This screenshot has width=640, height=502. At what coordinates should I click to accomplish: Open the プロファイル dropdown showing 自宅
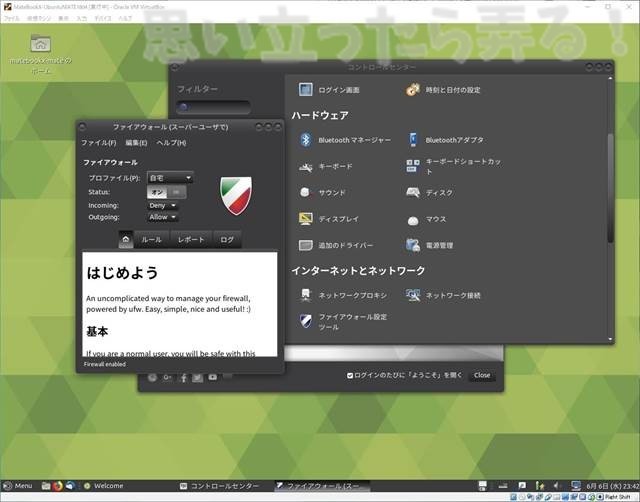point(170,178)
